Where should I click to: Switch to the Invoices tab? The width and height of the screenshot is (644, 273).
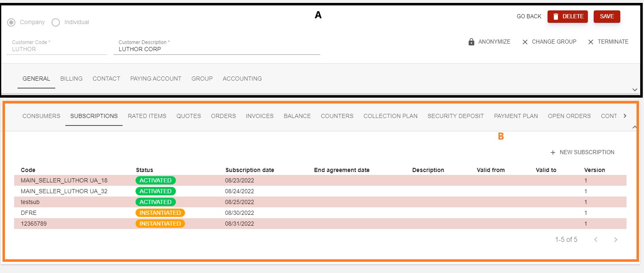pos(259,116)
